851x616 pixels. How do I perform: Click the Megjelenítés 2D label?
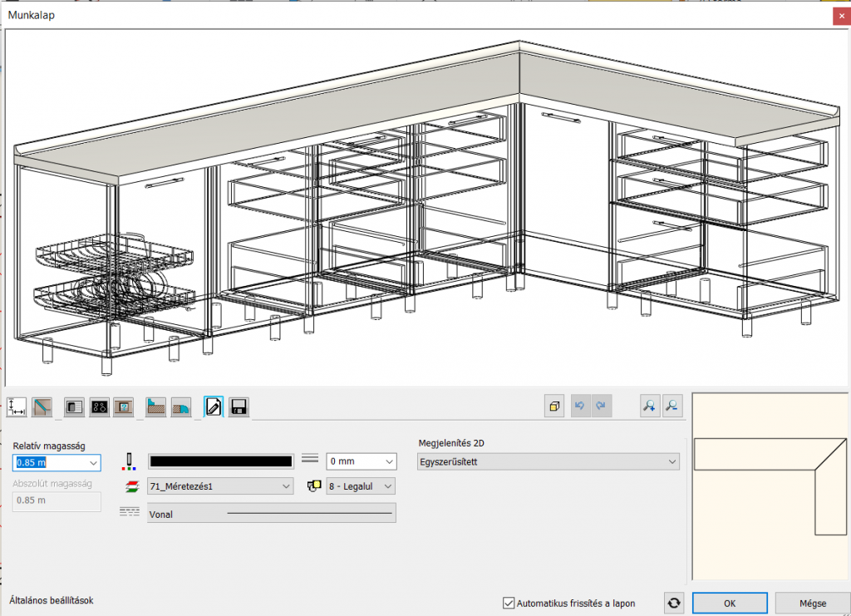pyautogui.click(x=451, y=443)
